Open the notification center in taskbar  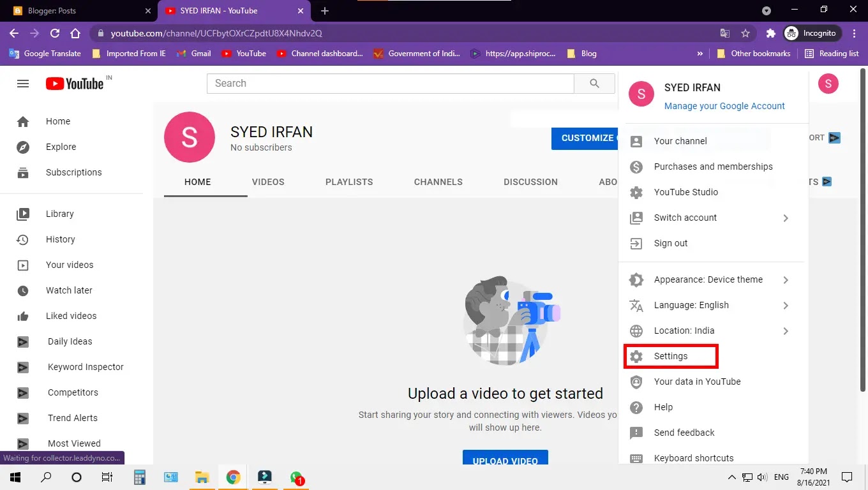pos(847,477)
